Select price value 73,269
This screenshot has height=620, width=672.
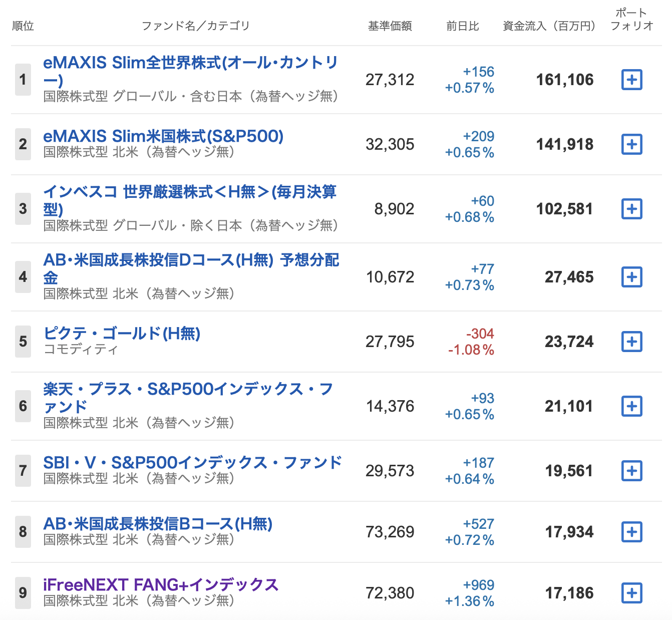coord(390,532)
